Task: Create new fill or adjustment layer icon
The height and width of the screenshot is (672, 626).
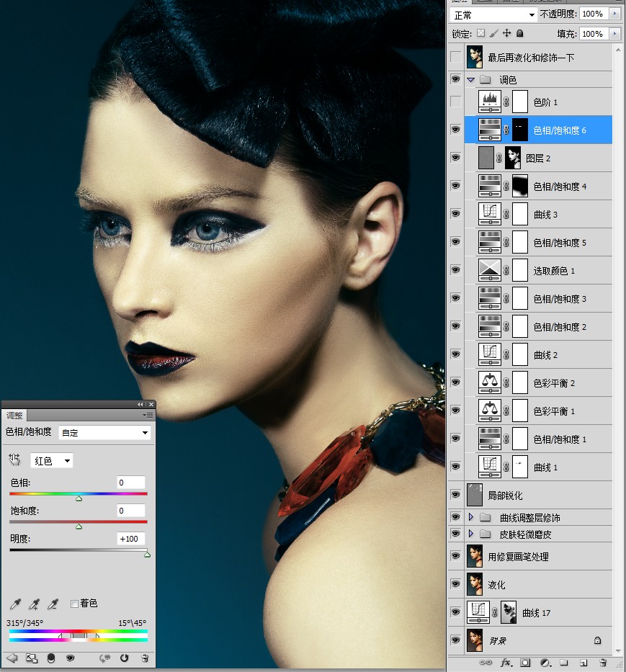Action: pyautogui.click(x=545, y=663)
